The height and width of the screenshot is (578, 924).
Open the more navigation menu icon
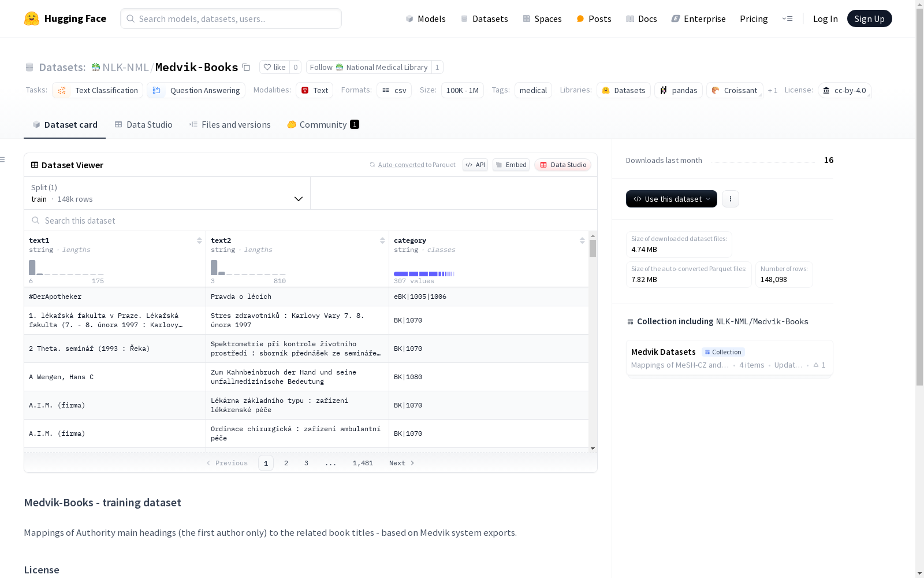tap(787, 18)
